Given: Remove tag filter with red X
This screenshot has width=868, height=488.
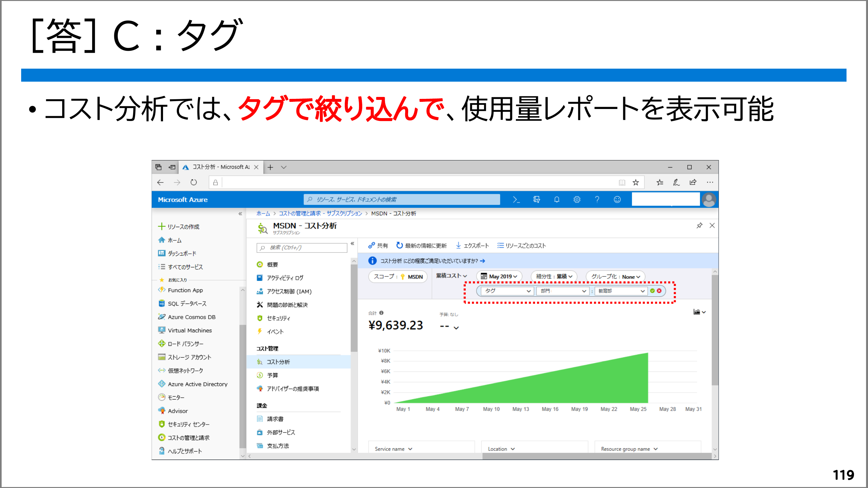Looking at the screenshot, I should pyautogui.click(x=659, y=291).
